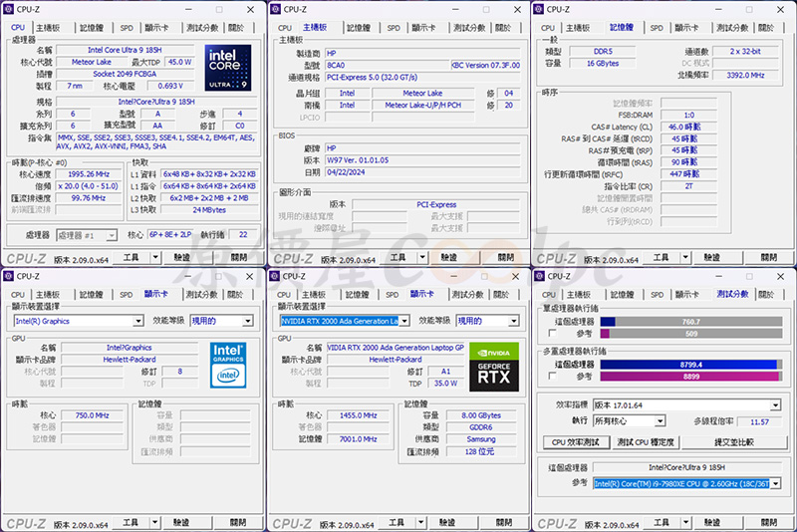
Task: Click 驗證 in the processor window
Action: pos(181,258)
